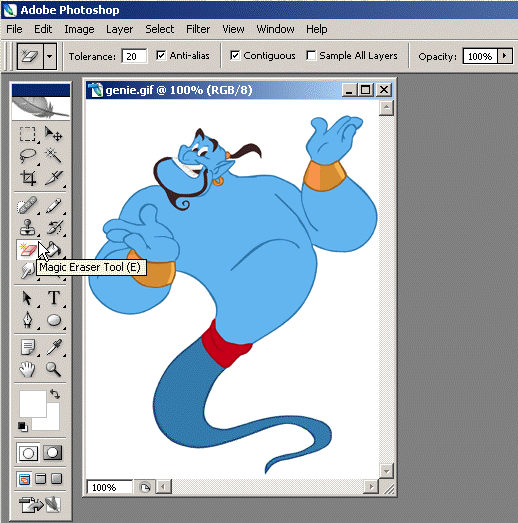Click vertical scrollbar down arrow in genie.gif
Viewport: 518px width, 523px height.
[386, 471]
